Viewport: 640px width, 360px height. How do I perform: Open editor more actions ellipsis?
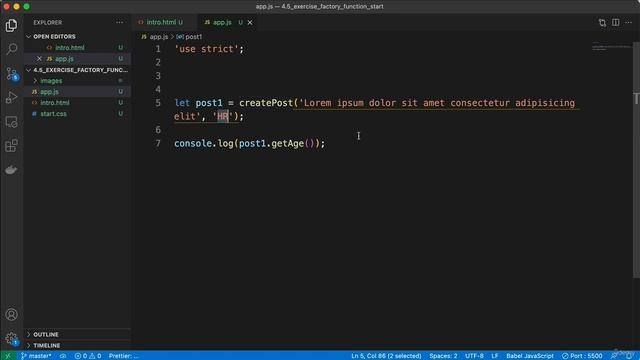[x=629, y=22]
